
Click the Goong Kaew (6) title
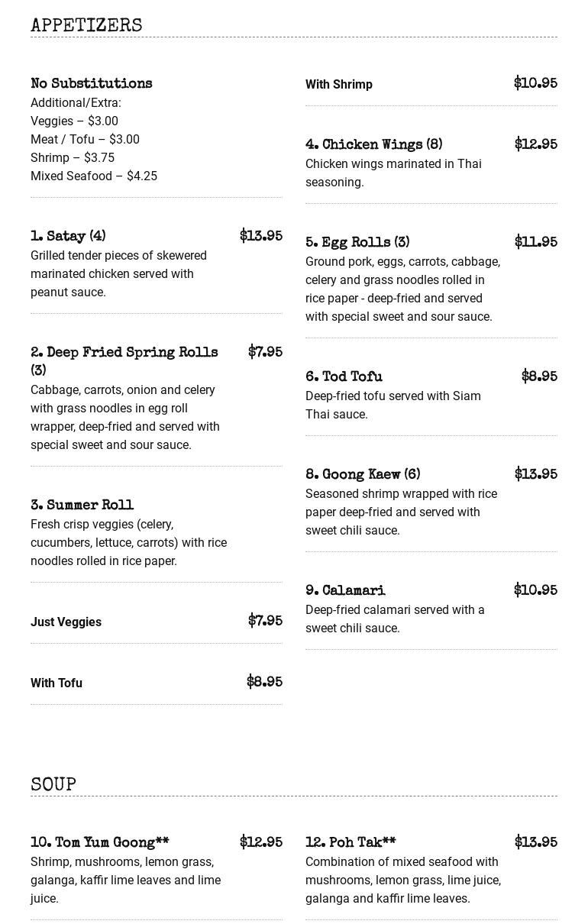[363, 475]
